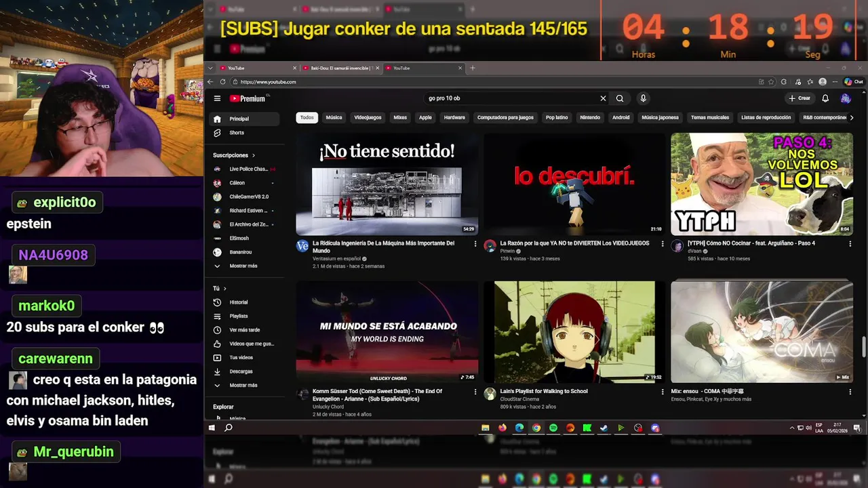Screen dimensions: 868x488
Task: Open Principal in the sidebar
Action: (x=243, y=119)
